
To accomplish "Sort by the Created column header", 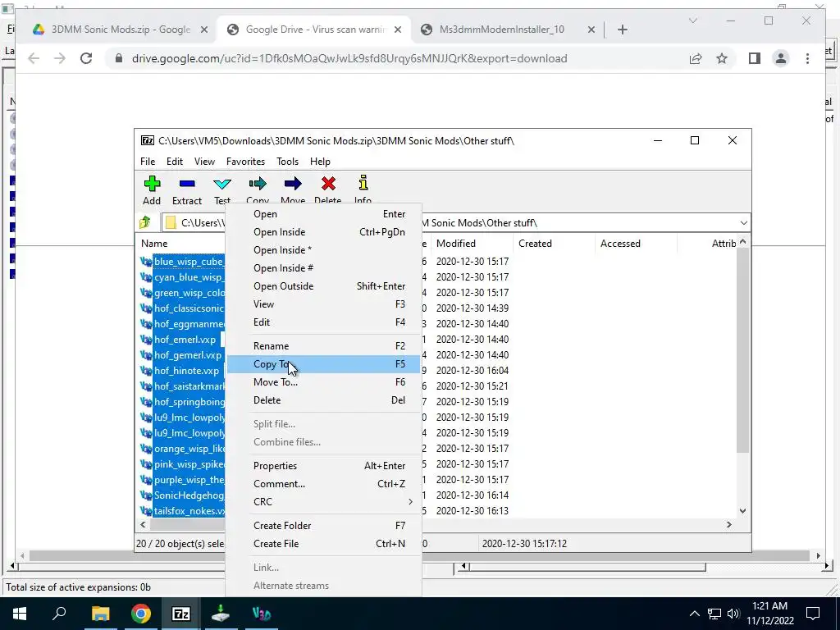I will [x=554, y=243].
